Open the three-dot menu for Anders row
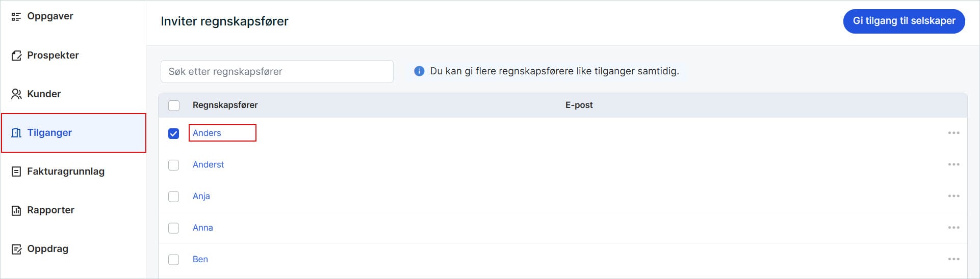Viewport: 980px width, 279px height. pyautogui.click(x=953, y=133)
